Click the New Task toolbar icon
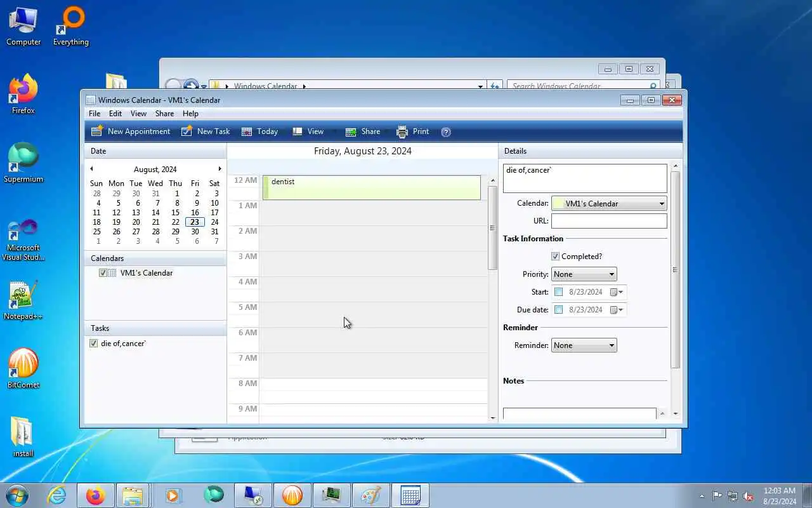812x508 pixels. (187, 131)
